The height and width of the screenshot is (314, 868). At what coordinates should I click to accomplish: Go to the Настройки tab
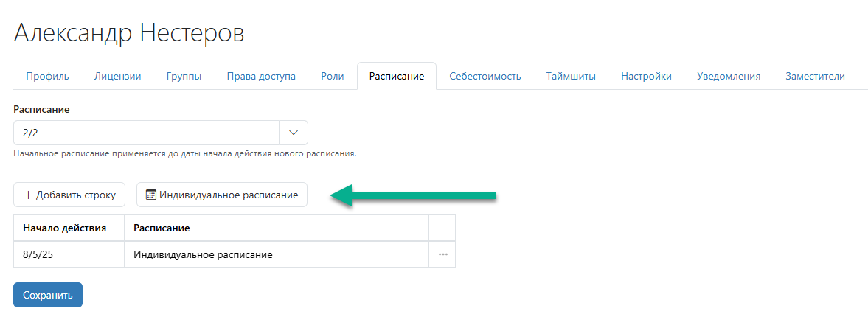[x=646, y=77]
